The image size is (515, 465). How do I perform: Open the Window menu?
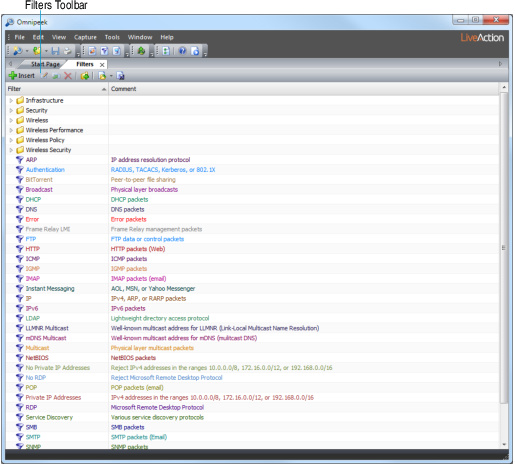140,37
